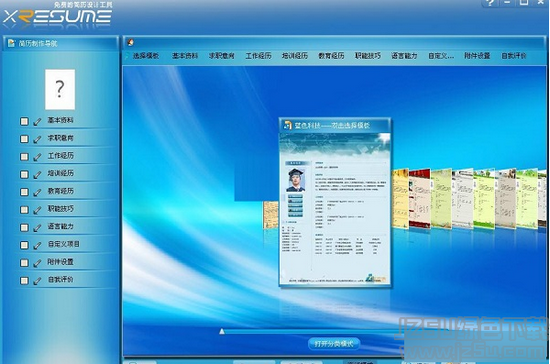The image size is (550, 364).
Task: Click pencil edit icon beside 自我评价 in sidebar
Action: point(37,281)
